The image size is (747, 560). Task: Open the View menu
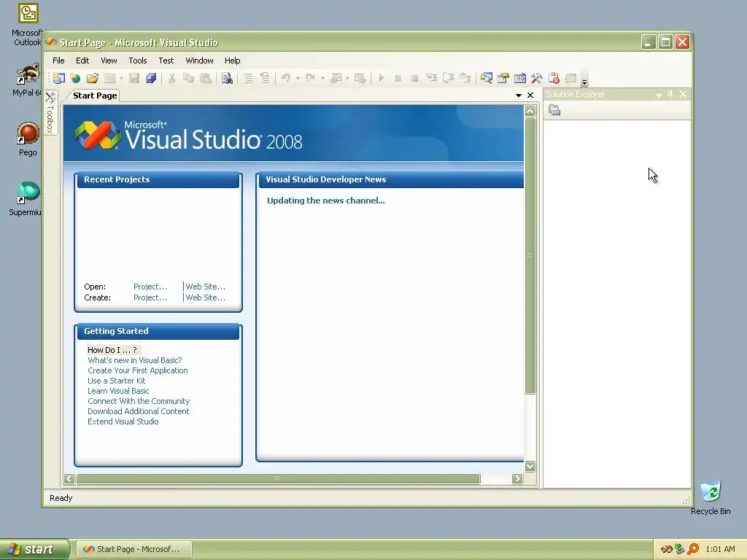tap(109, 61)
